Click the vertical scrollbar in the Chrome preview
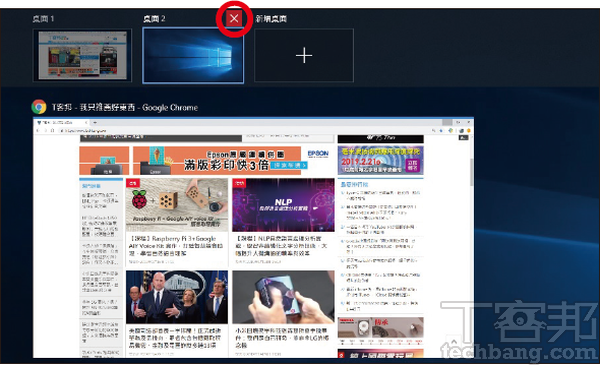 pyautogui.click(x=471, y=172)
